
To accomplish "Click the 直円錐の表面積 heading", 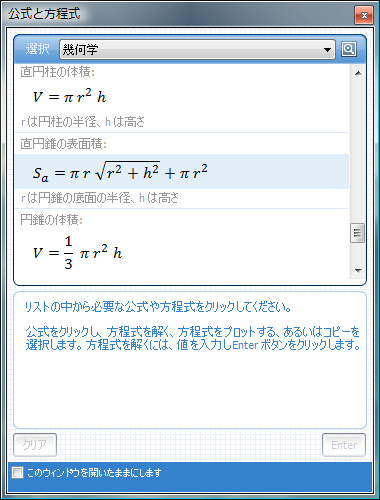I will click(x=63, y=144).
